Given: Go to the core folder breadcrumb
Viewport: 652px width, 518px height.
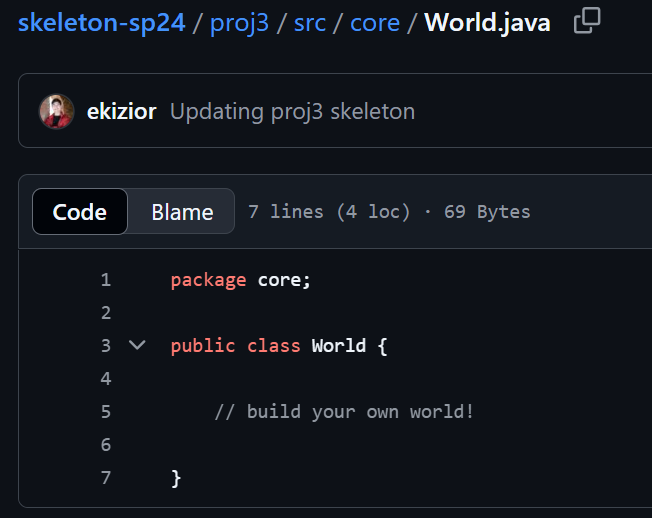Looking at the screenshot, I should tap(375, 23).
